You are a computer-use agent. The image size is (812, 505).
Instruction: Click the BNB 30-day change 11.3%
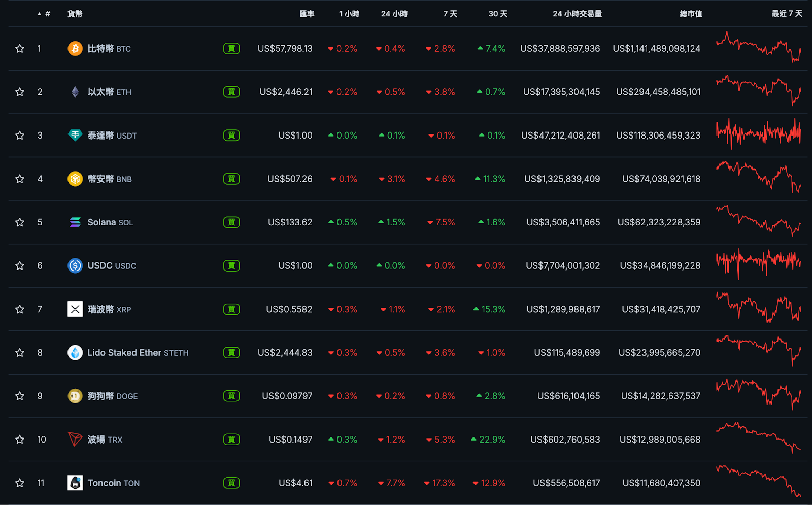490,179
